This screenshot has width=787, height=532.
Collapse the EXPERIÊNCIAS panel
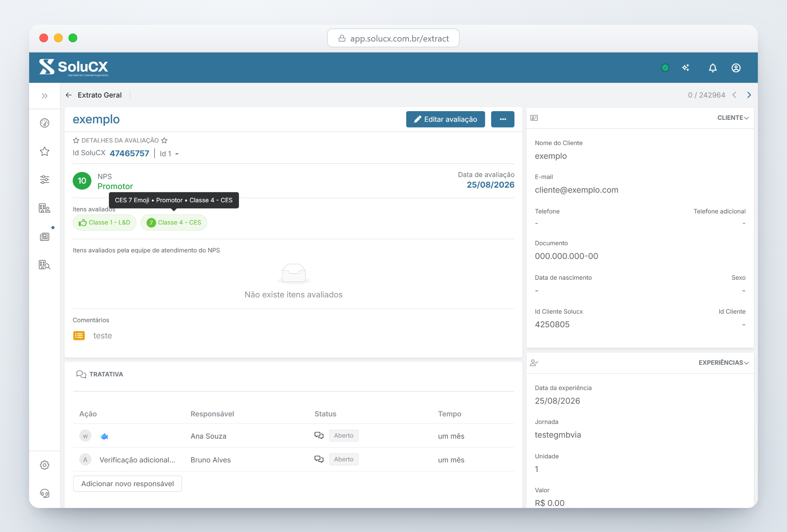tap(724, 363)
